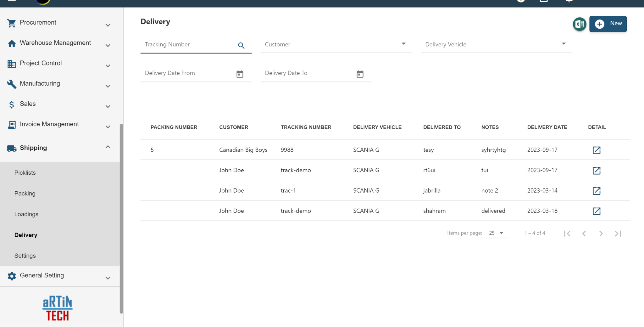The image size is (644, 327).
Task: Open detail for the delivery to shahram
Action: coord(597,211)
